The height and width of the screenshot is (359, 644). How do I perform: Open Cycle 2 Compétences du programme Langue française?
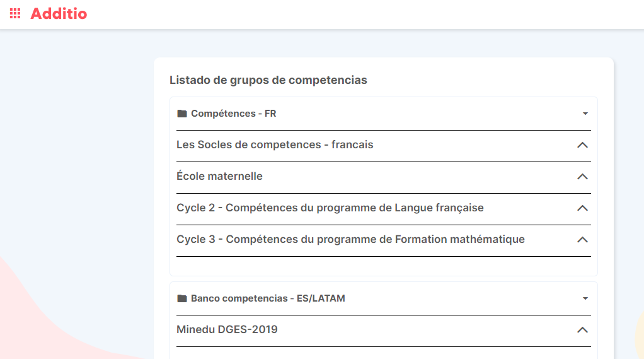point(330,208)
